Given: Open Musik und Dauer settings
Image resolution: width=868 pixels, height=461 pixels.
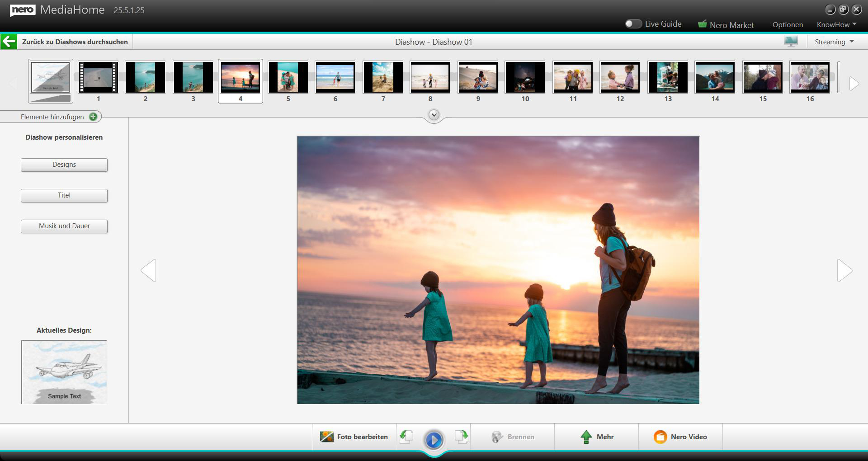Looking at the screenshot, I should [x=64, y=226].
